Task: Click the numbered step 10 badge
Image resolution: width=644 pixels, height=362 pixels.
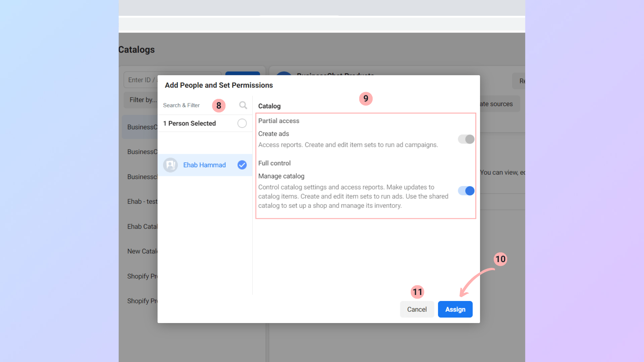Action: (x=500, y=259)
